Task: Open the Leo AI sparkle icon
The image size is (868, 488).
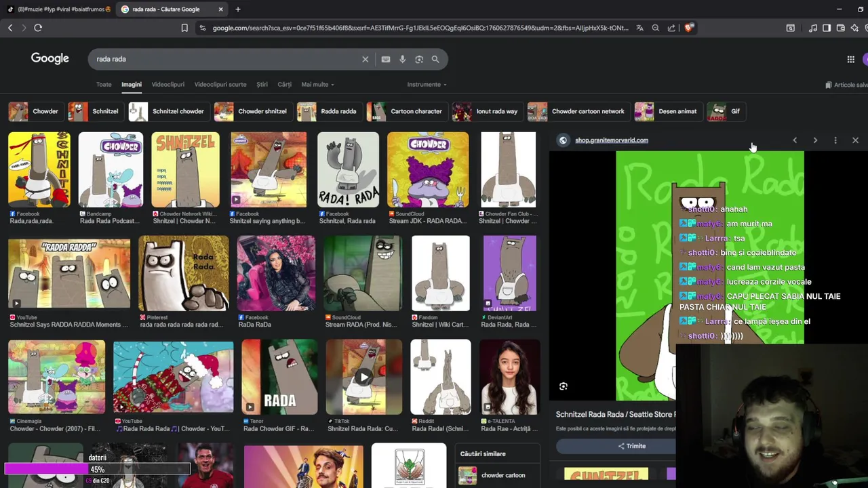Action: click(854, 28)
